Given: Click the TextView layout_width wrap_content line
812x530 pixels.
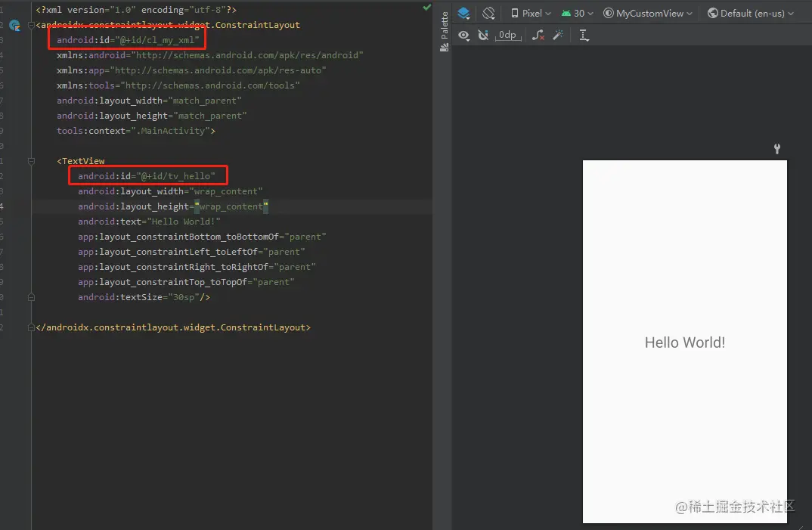Looking at the screenshot, I should coord(170,191).
